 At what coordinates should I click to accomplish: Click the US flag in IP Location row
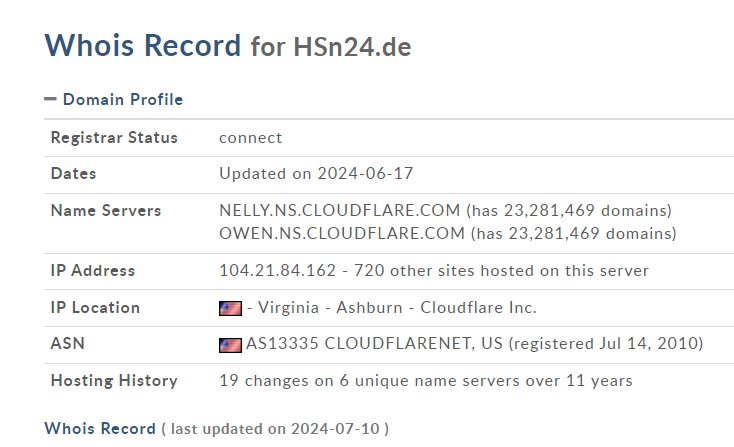(230, 308)
